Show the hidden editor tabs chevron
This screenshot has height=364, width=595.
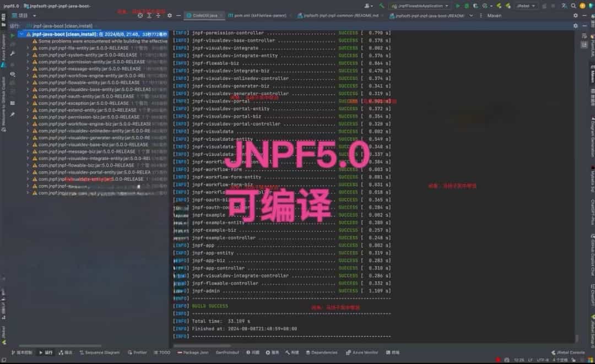coord(471,15)
